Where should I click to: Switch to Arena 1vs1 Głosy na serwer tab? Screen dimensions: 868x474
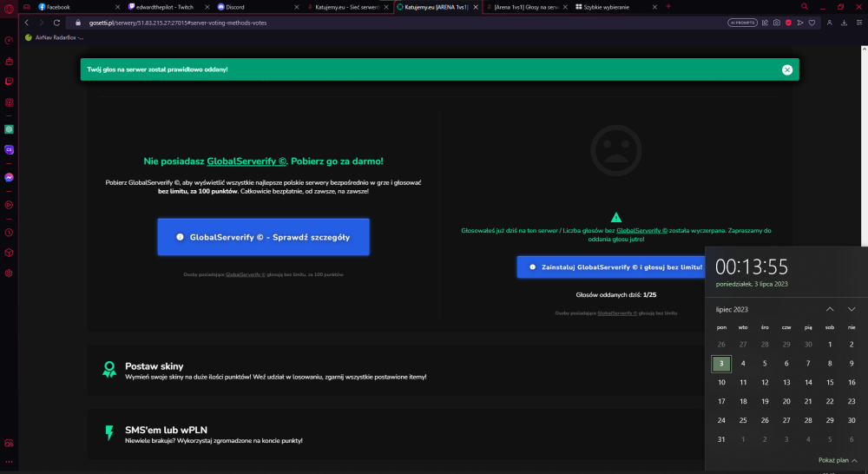526,7
